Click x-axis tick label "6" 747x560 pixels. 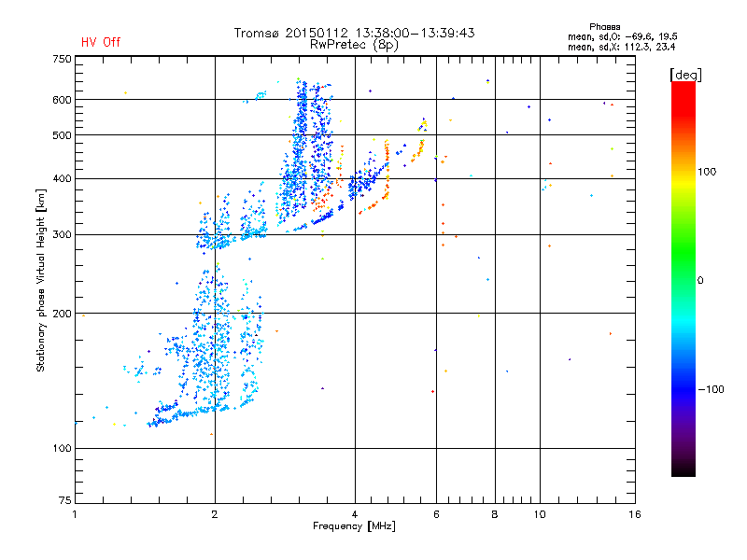tap(436, 514)
